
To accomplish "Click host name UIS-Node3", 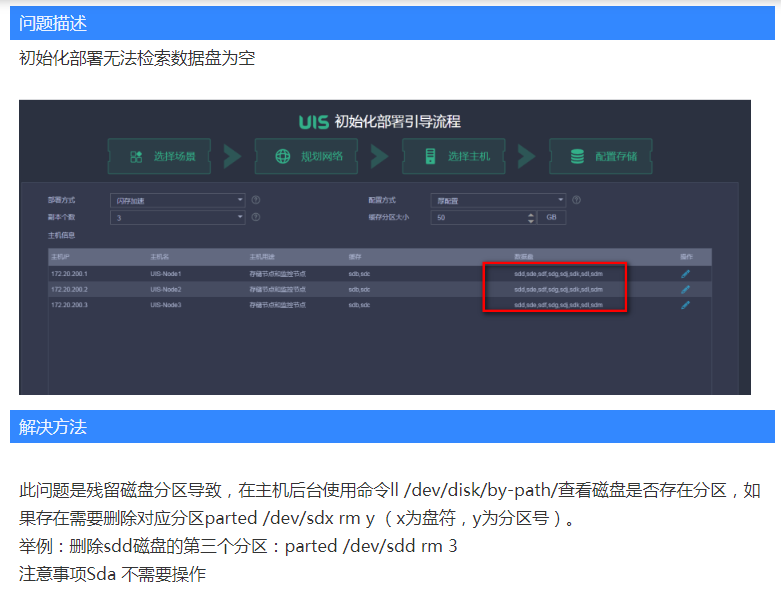I will 166,305.
